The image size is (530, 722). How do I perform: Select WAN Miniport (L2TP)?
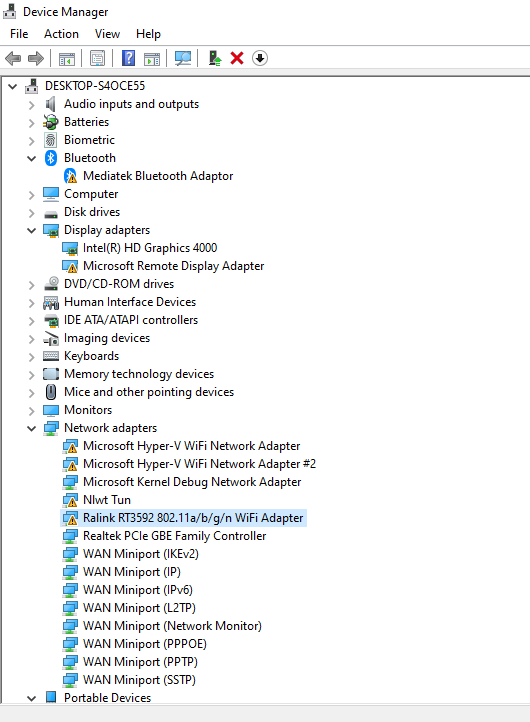[140, 607]
